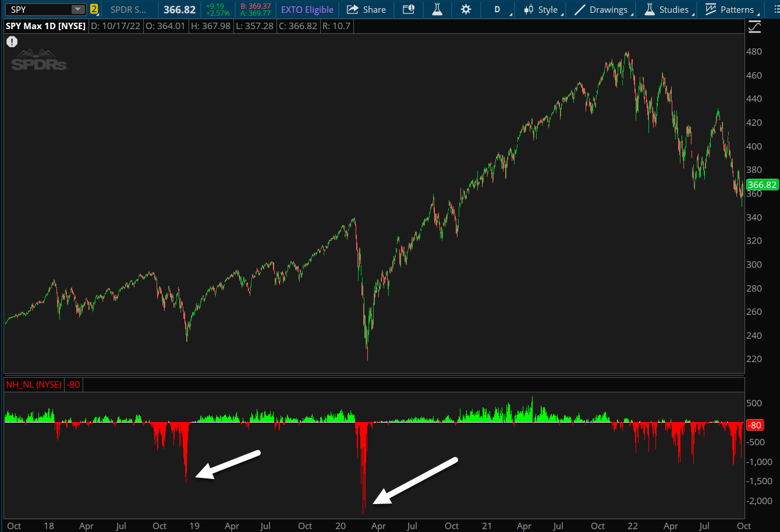Image resolution: width=780 pixels, height=532 pixels.
Task: Click the chart scale toggle icon above price axis
Action: pos(754,26)
